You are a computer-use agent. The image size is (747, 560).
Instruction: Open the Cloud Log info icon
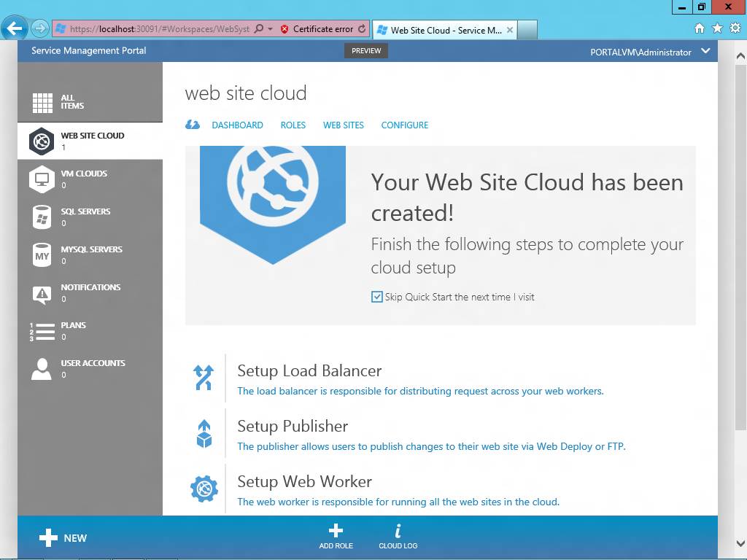pyautogui.click(x=398, y=531)
